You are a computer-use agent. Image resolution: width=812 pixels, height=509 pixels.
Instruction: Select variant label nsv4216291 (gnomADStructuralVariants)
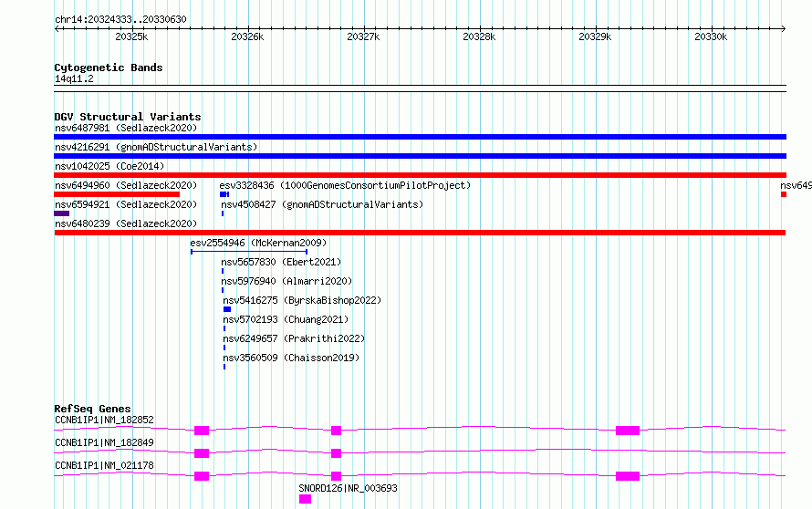pyautogui.click(x=156, y=147)
